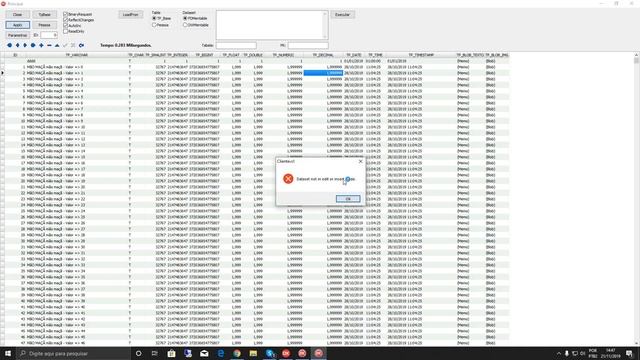640x360 pixels.
Task: Toggle the BinaryRequest checkbox
Action: click(x=65, y=14)
